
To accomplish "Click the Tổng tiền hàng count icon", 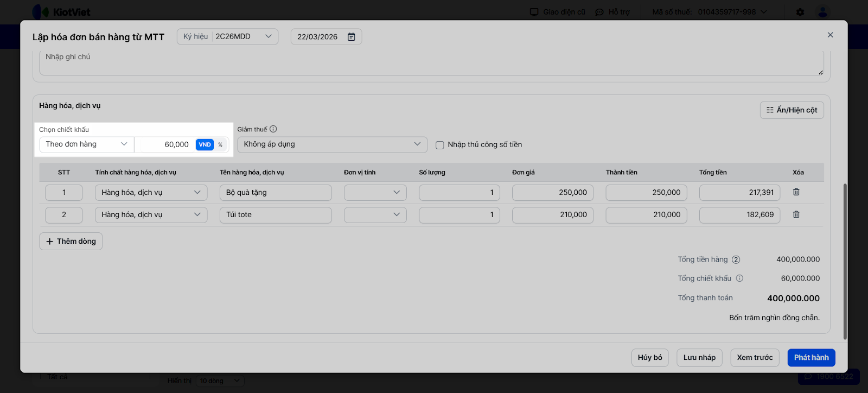I will pos(736,259).
